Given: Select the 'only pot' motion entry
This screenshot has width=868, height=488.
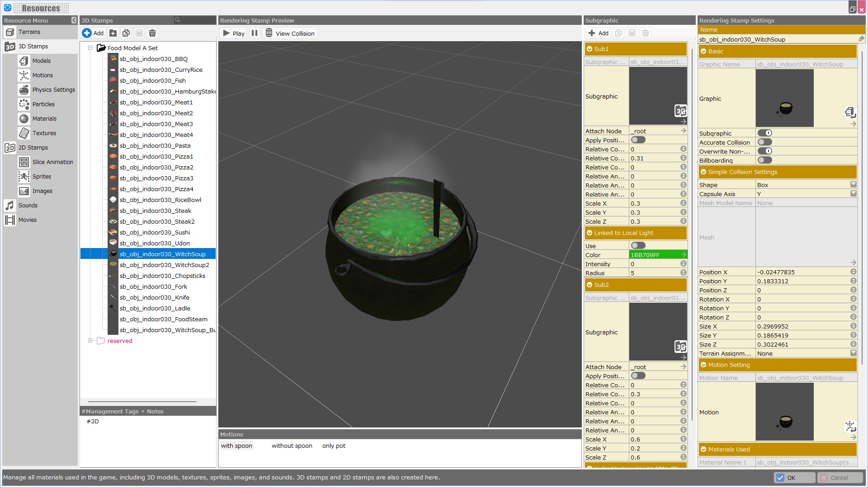Looking at the screenshot, I should [x=334, y=446].
